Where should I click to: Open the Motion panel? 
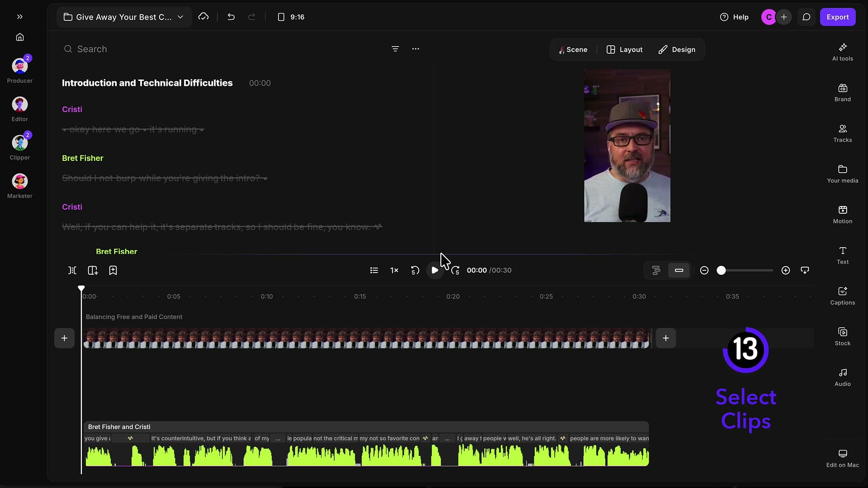click(843, 215)
